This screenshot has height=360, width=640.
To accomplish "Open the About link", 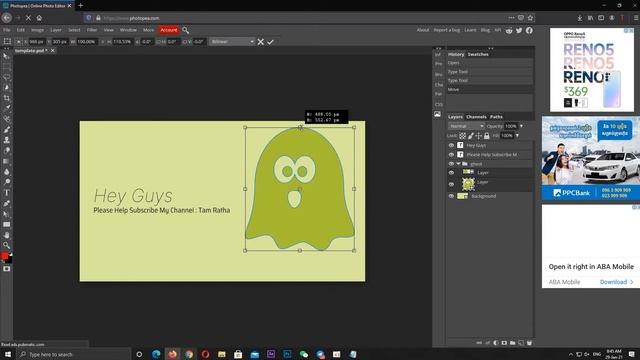I will coord(423,30).
